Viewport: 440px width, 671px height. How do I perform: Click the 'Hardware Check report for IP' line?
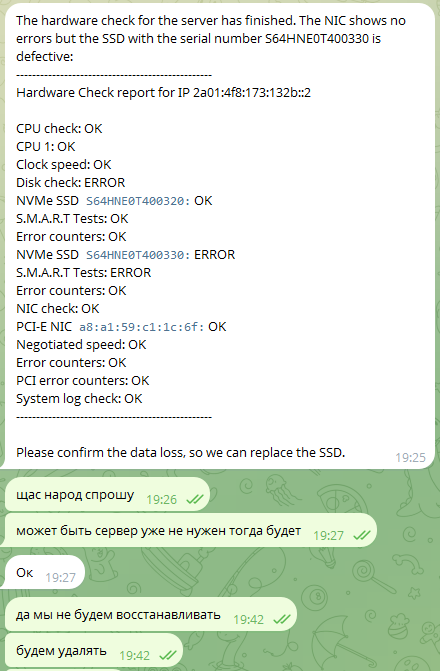pyautogui.click(x=164, y=93)
